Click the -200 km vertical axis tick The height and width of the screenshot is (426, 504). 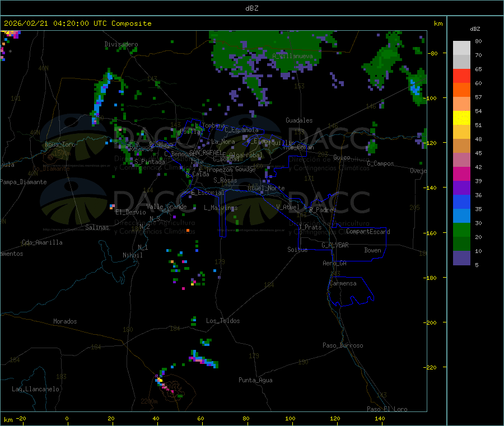pos(430,322)
